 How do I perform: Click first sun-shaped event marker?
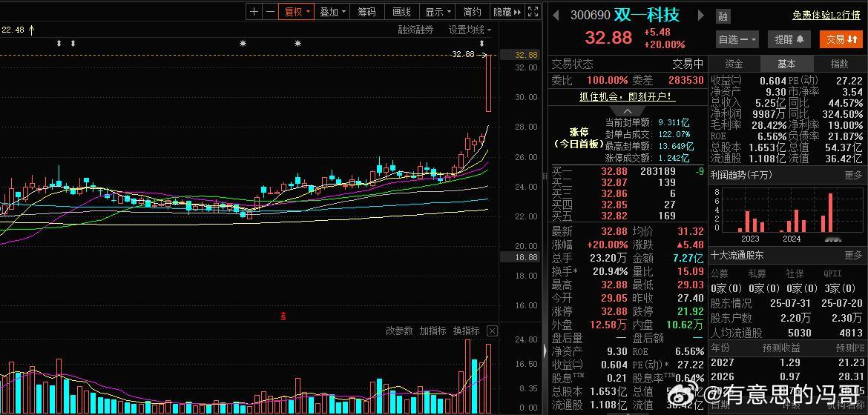click(243, 43)
